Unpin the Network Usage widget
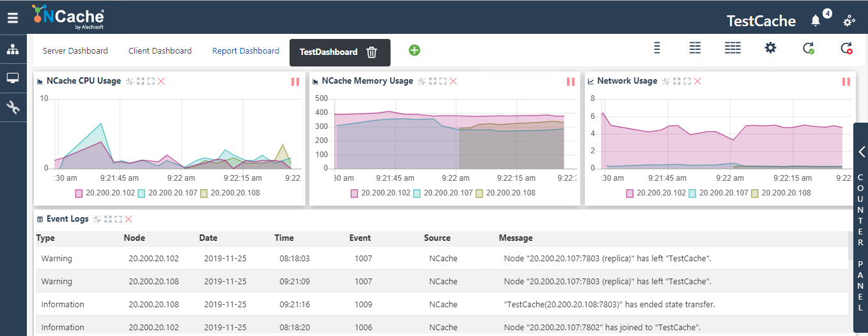 pyautogui.click(x=666, y=81)
